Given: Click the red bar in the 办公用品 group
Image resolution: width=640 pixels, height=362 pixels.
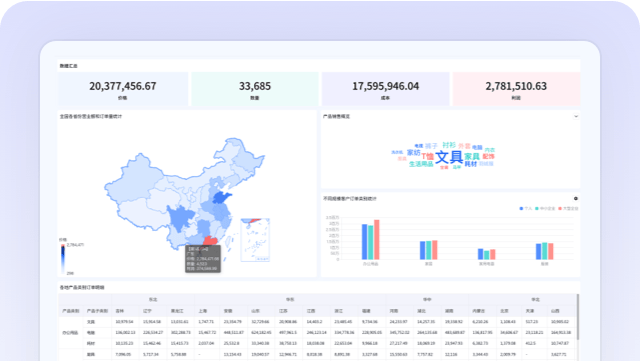Looking at the screenshot, I should (x=377, y=240).
